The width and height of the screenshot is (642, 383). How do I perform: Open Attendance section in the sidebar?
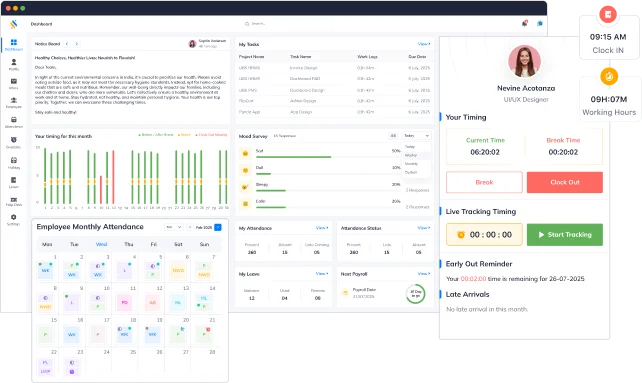click(x=14, y=122)
